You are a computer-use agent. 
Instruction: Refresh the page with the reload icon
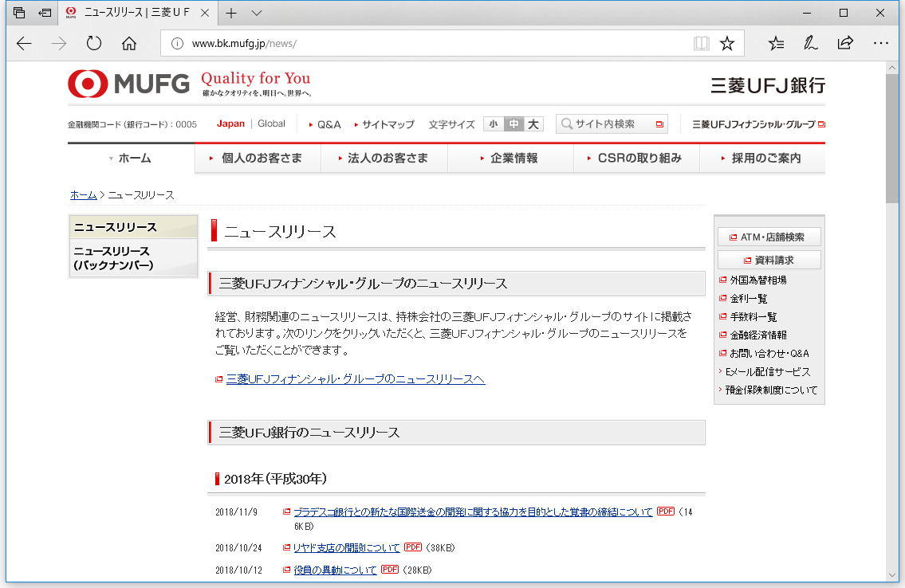tap(93, 44)
